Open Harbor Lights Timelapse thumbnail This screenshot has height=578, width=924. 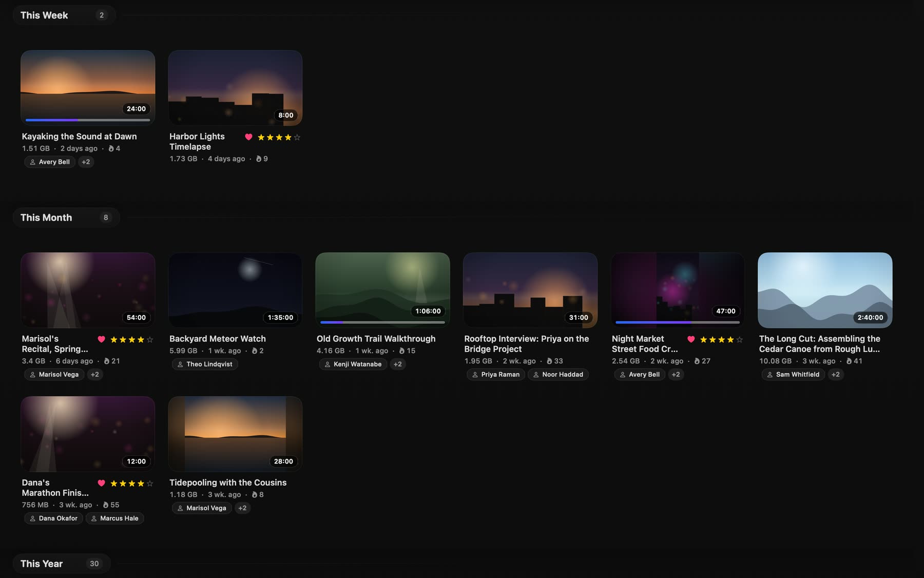(x=235, y=88)
